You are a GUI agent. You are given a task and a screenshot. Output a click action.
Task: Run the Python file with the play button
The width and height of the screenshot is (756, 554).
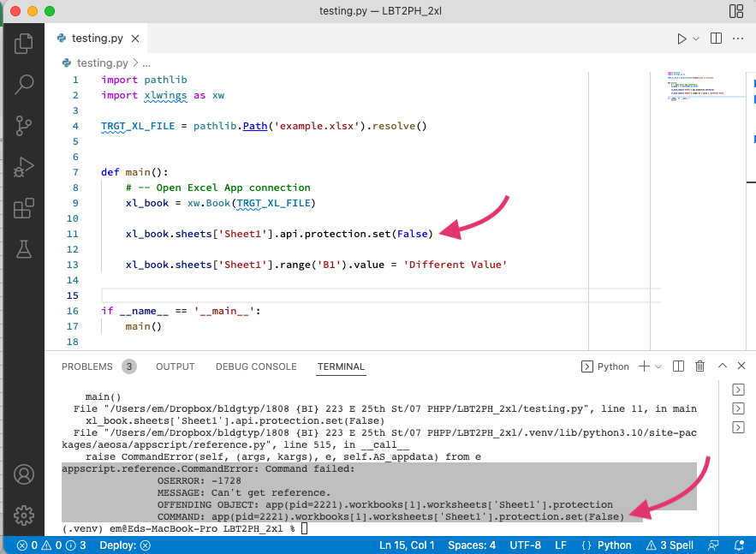(681, 38)
